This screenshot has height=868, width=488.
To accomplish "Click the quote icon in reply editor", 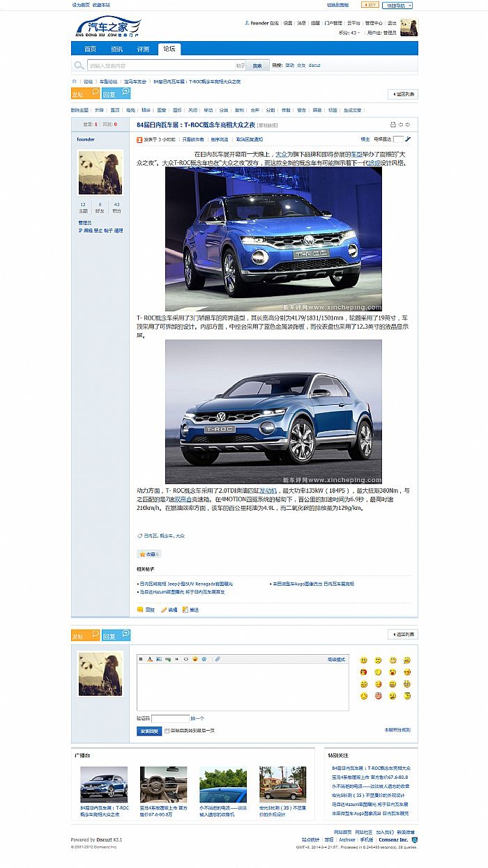I will [177, 659].
